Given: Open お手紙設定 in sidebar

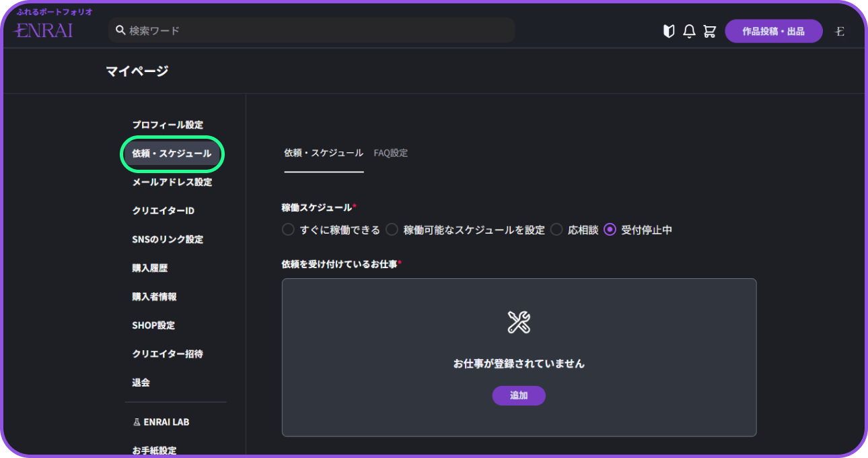Looking at the screenshot, I should coord(154,450).
